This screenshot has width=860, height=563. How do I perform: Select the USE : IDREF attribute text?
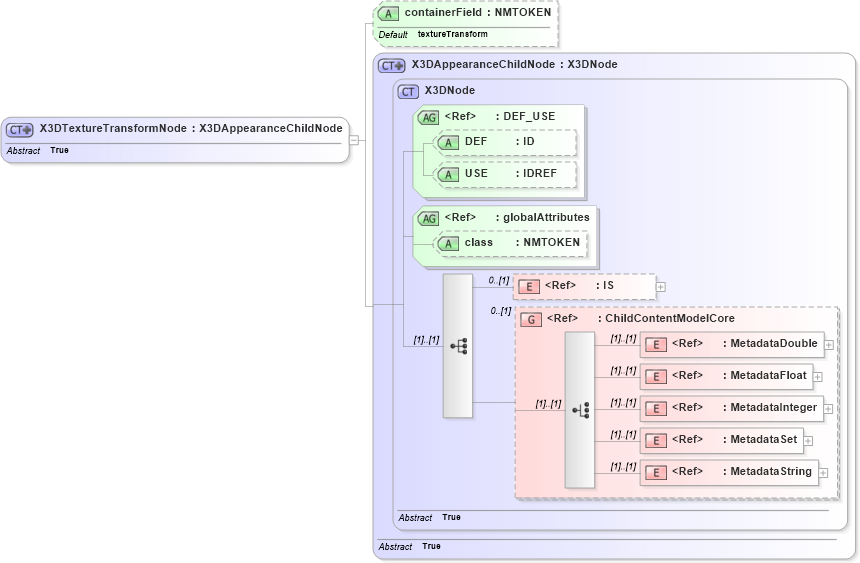coord(511,173)
